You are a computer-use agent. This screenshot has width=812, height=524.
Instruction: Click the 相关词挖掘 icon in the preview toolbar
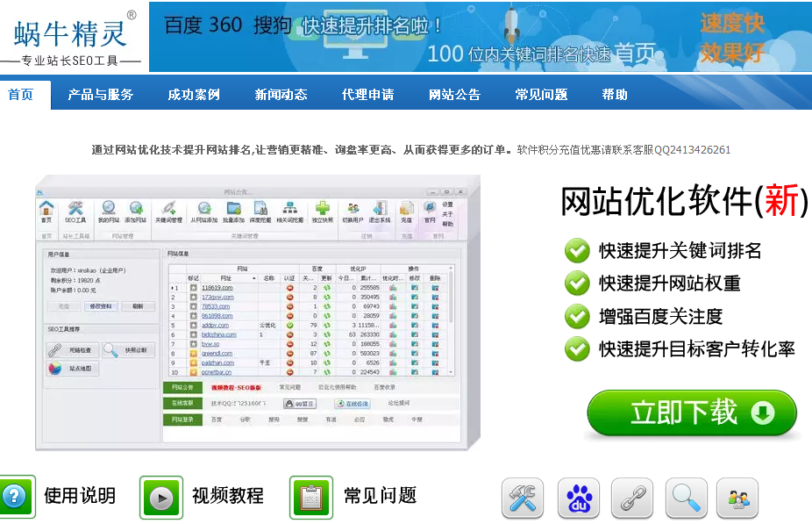(x=290, y=212)
